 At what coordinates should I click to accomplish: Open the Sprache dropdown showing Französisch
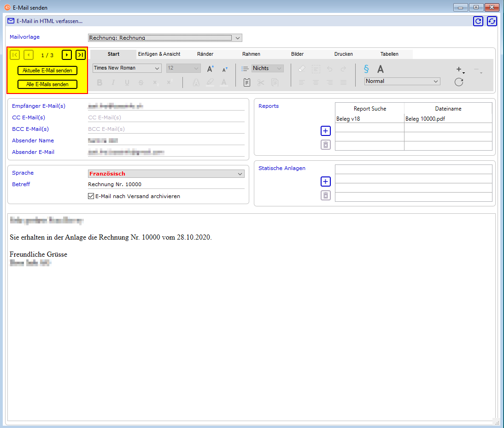point(166,174)
